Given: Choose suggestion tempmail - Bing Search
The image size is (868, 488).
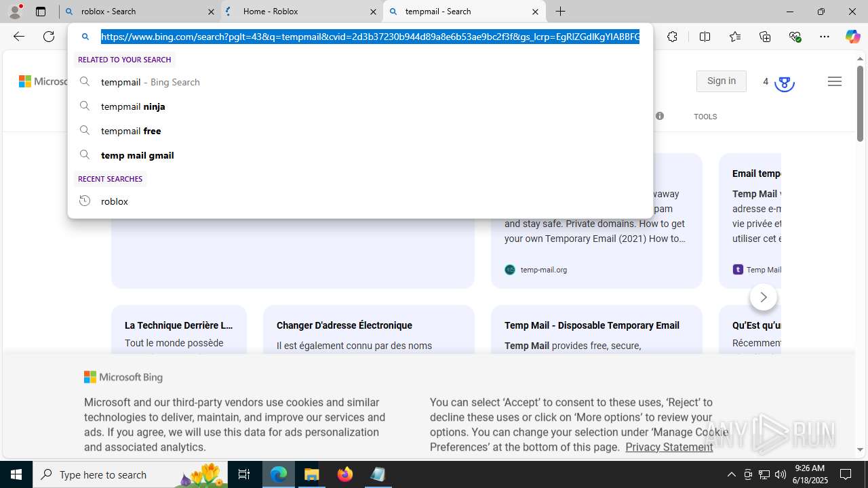Looking at the screenshot, I should (x=360, y=81).
